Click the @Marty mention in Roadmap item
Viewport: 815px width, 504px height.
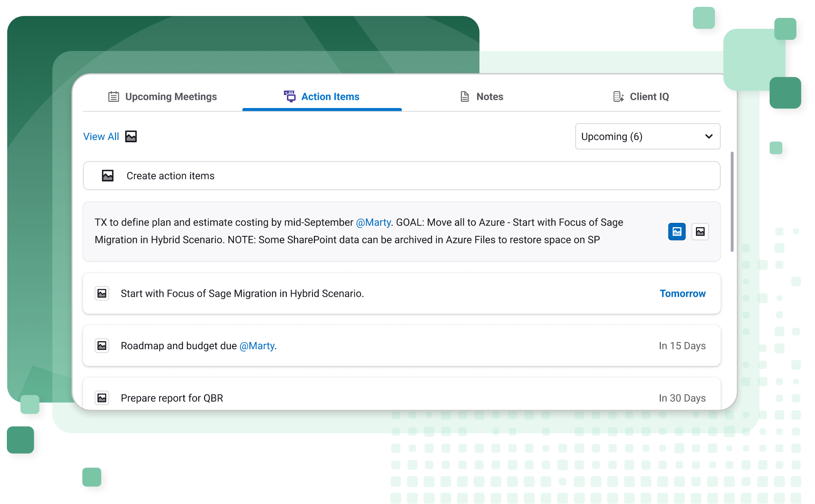[257, 346]
